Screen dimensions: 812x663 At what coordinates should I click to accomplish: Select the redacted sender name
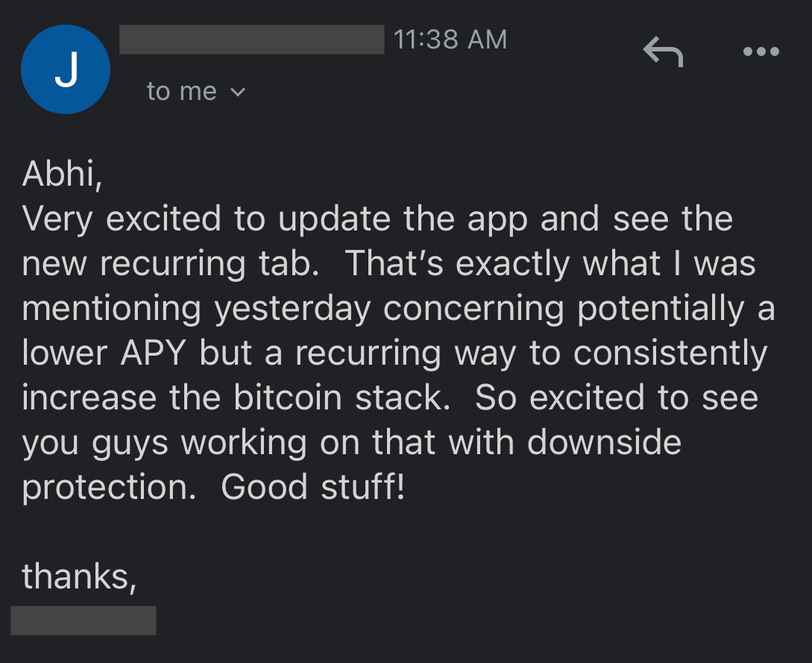pyautogui.click(x=252, y=40)
